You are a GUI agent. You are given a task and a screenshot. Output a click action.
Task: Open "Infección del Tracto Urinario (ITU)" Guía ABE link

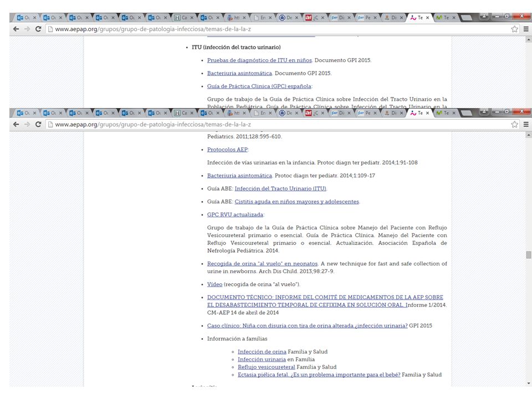(280, 188)
